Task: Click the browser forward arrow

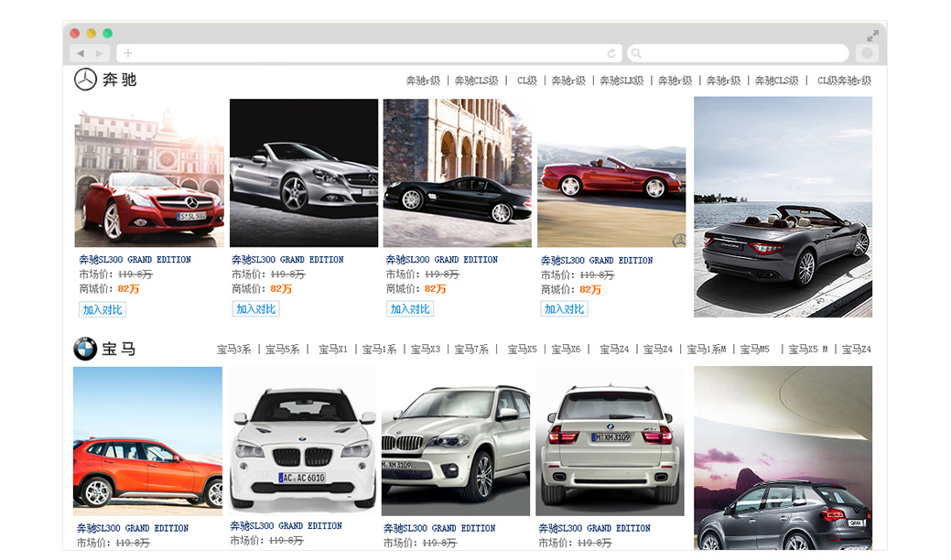Action: click(99, 53)
